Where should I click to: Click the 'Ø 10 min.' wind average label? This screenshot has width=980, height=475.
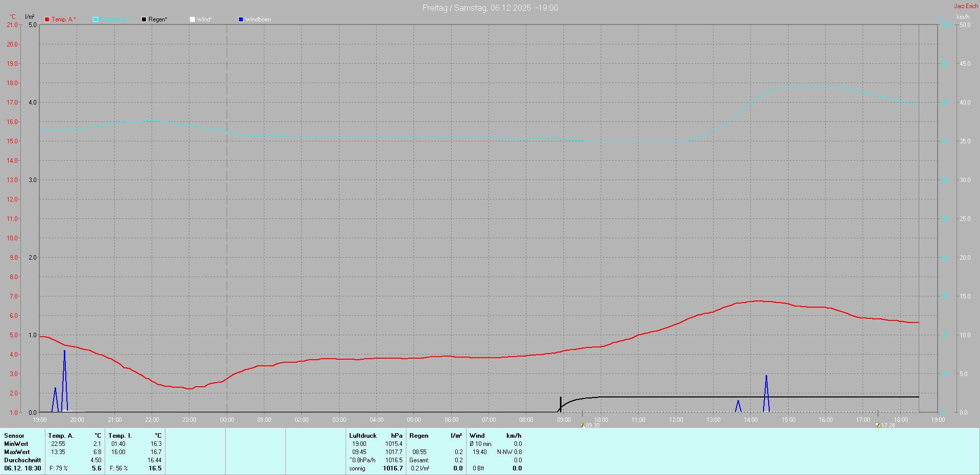click(481, 444)
